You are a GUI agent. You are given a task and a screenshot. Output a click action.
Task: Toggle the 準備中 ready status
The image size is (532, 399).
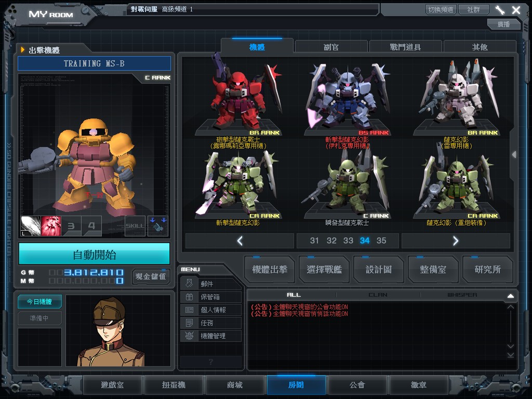[39, 318]
